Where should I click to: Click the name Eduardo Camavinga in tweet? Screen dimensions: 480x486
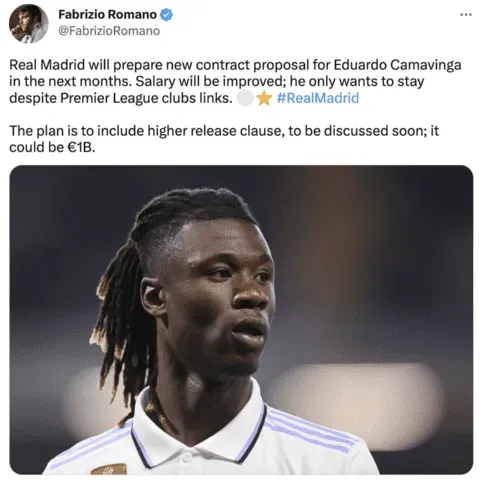point(397,65)
